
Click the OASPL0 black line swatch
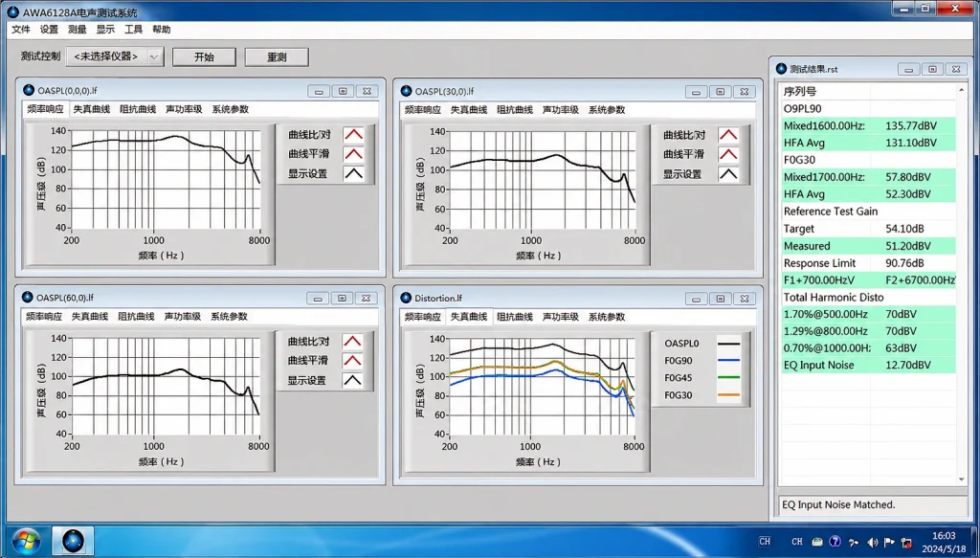[728, 344]
